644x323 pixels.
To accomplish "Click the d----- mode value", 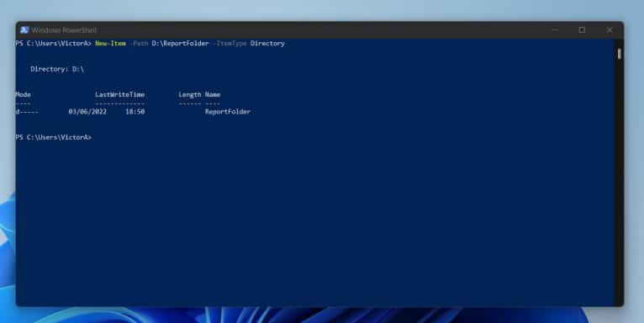I will [x=27, y=111].
